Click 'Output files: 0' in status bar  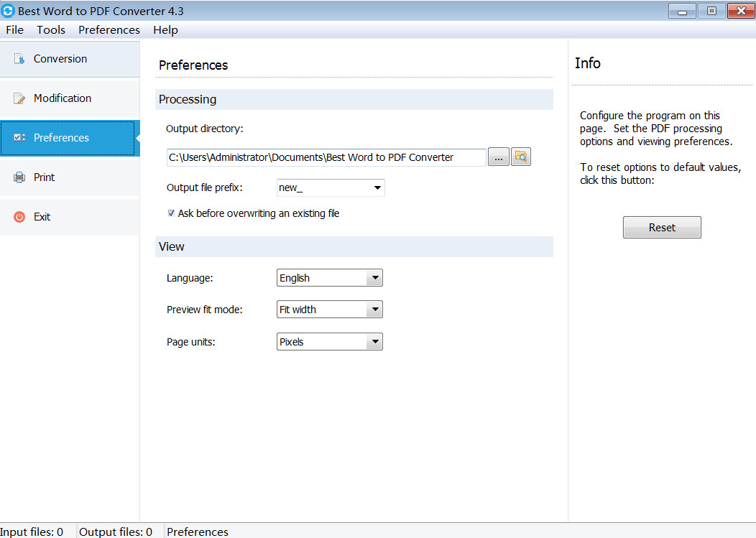[x=116, y=532]
